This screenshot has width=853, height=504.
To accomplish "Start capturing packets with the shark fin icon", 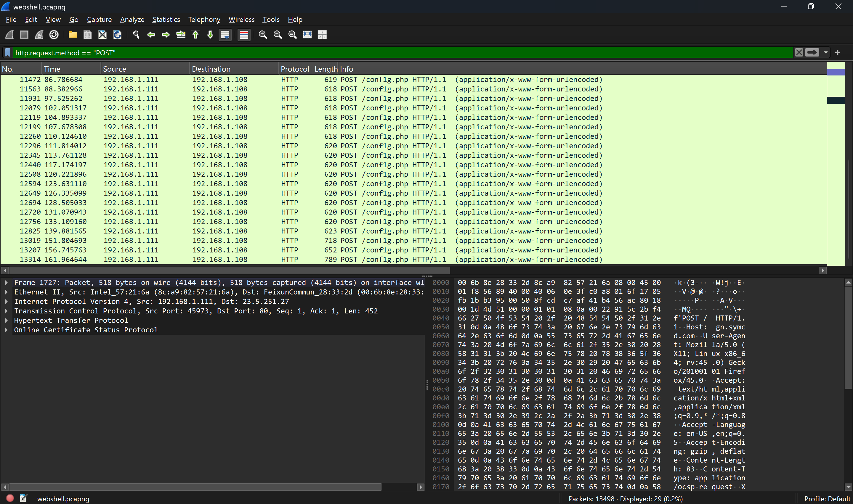I will tap(9, 35).
